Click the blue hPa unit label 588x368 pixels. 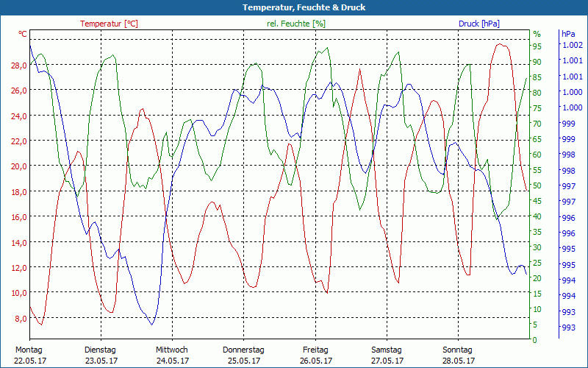point(568,34)
